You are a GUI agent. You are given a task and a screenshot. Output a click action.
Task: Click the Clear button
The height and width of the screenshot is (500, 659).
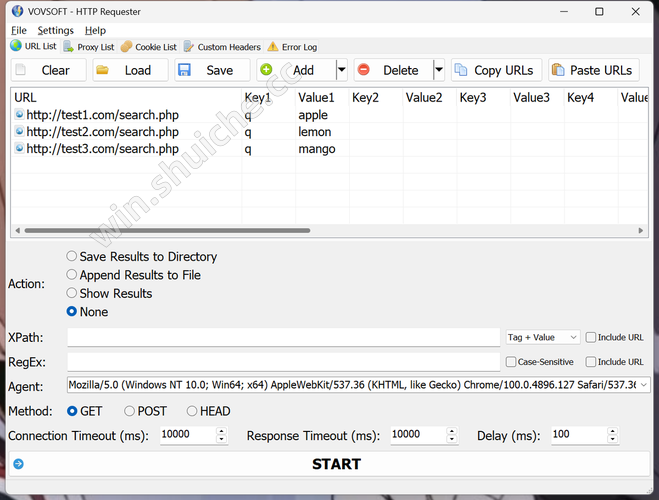tap(48, 70)
